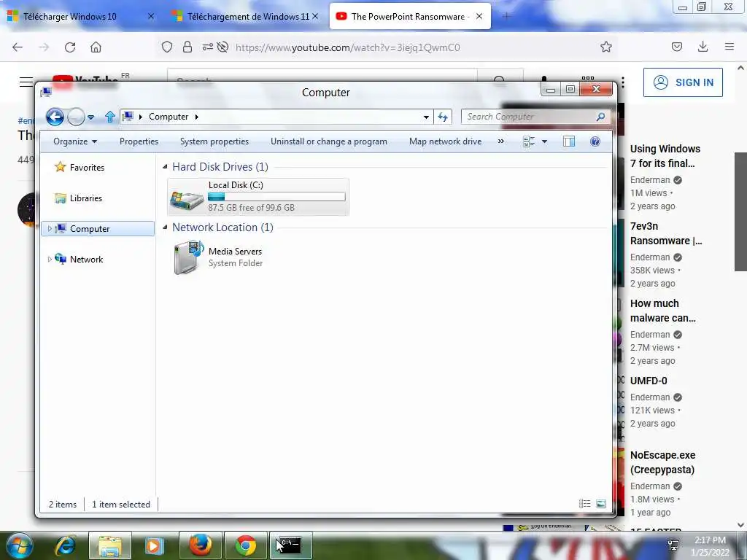This screenshot has width=747, height=560.
Task: Click the Save to Pocket icon
Action: click(677, 47)
